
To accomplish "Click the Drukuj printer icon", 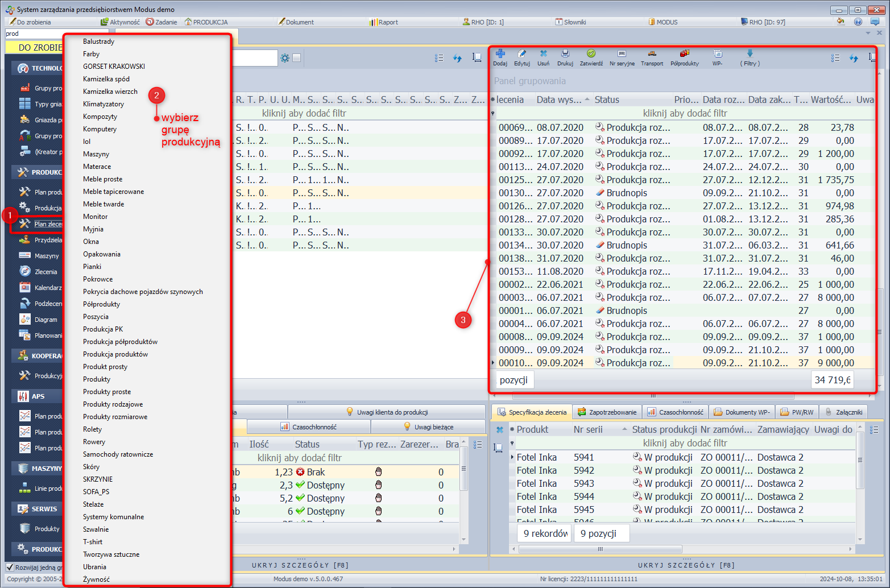I will tap(565, 54).
